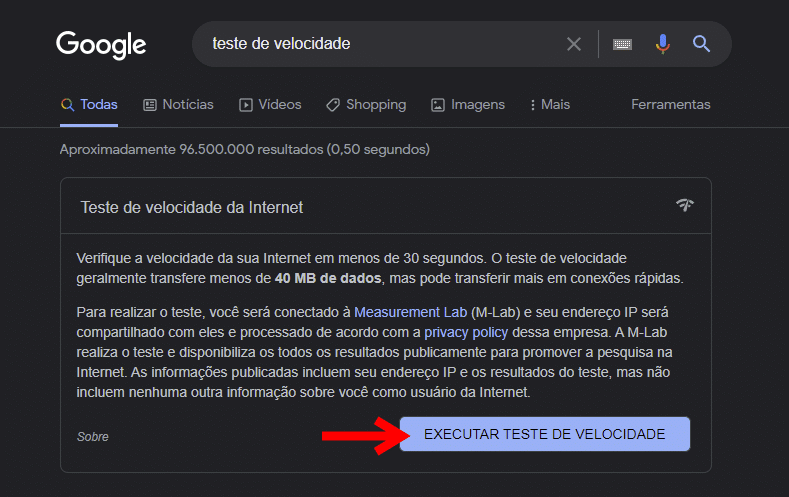Click the Wi-Fi speed icon in the card
This screenshot has width=789, height=497.
[x=685, y=206]
